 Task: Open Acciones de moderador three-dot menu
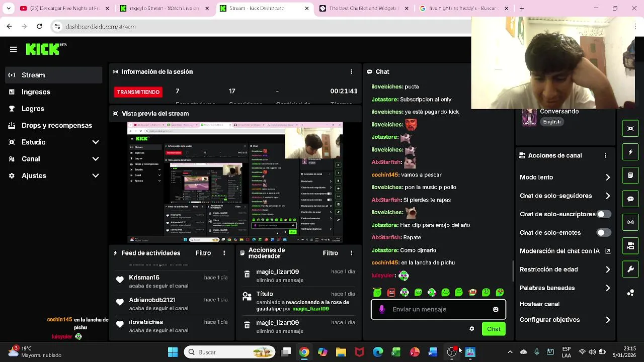351,253
